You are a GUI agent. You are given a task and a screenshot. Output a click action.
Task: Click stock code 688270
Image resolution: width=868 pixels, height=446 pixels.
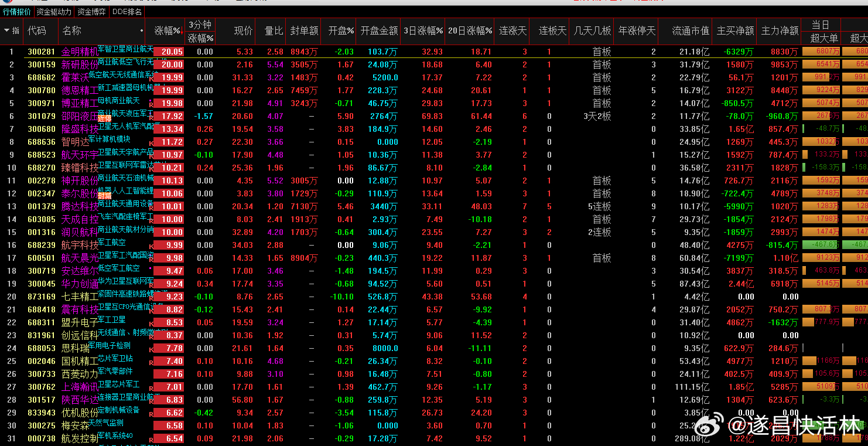click(42, 168)
